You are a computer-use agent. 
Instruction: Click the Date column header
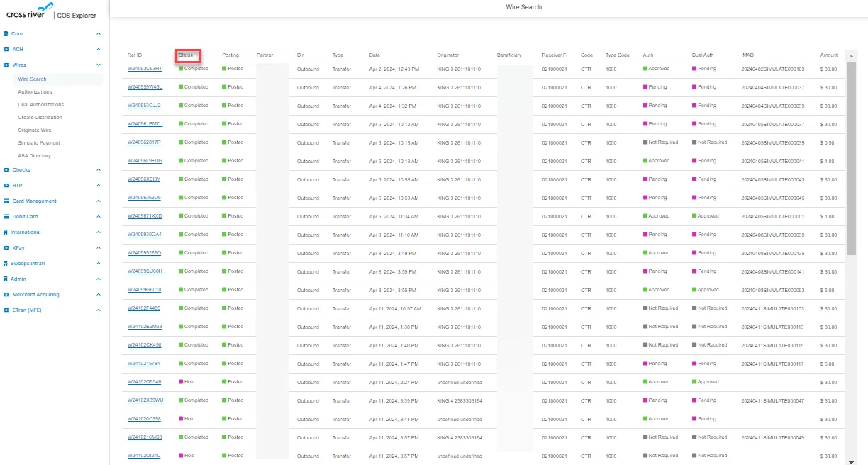click(x=374, y=55)
